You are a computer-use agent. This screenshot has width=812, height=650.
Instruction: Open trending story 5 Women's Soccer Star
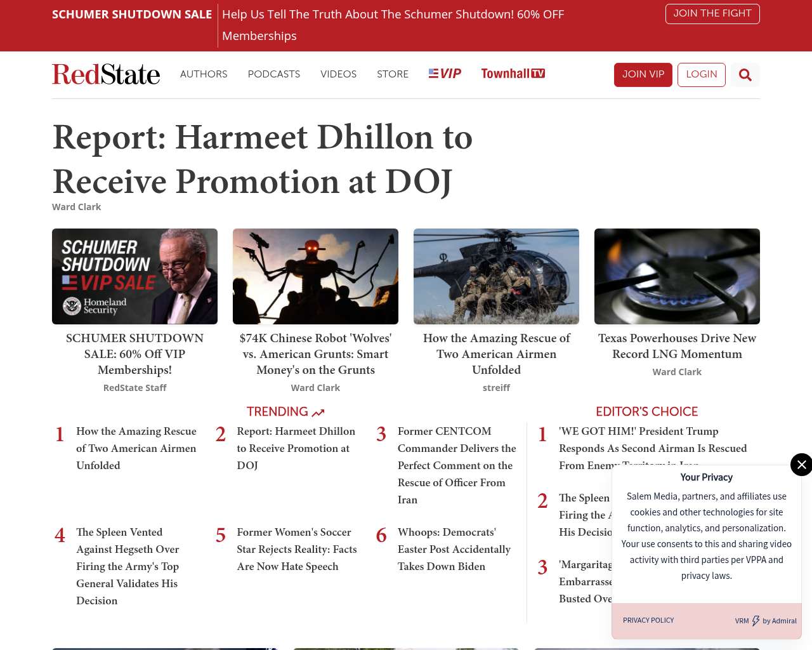tap(297, 549)
